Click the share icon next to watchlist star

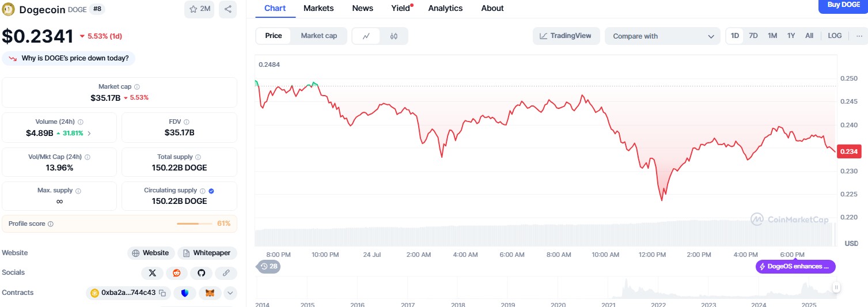point(228,9)
